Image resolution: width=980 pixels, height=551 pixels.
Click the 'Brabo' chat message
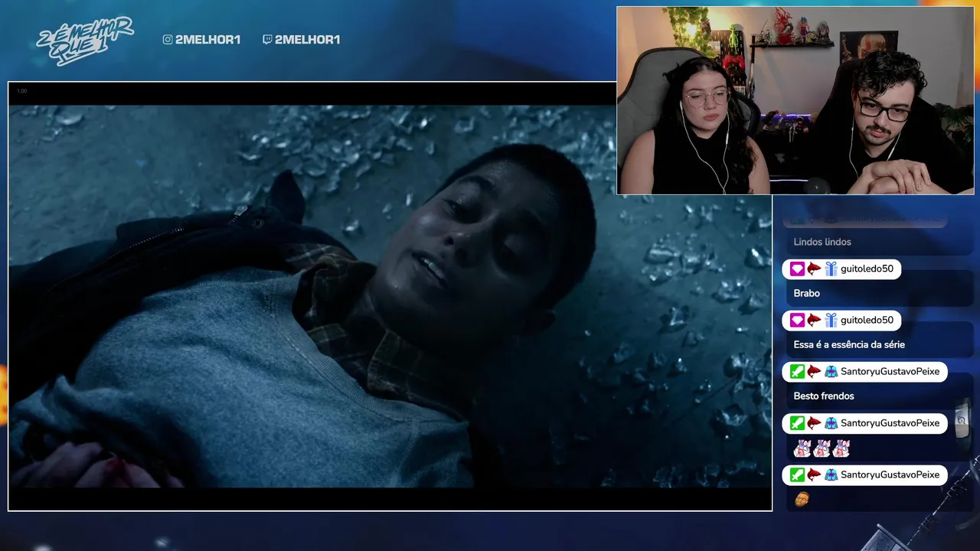(807, 293)
